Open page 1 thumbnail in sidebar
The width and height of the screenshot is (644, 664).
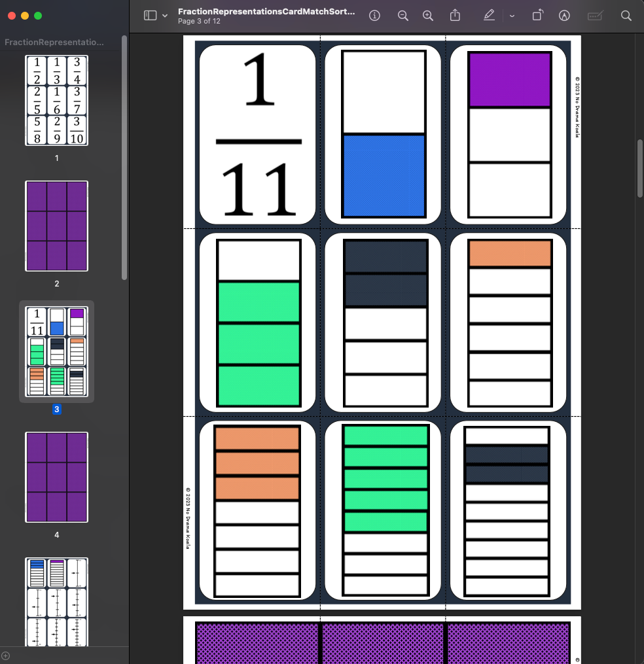(56, 101)
